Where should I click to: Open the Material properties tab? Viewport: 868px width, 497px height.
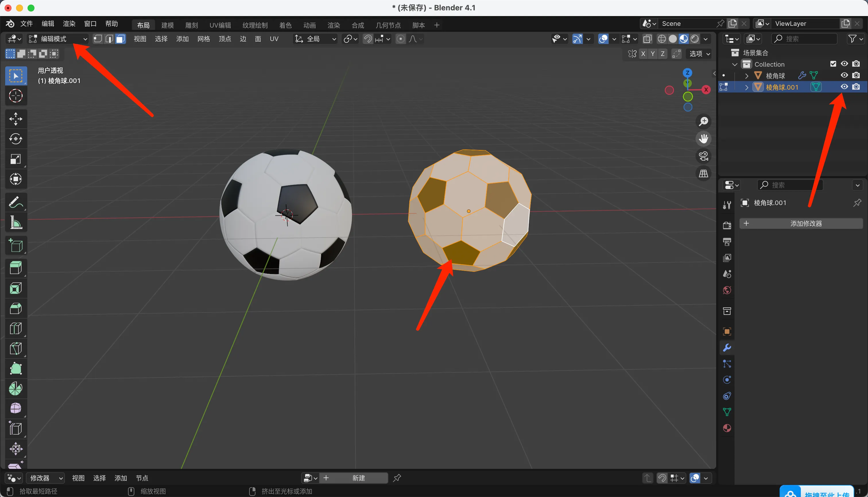click(x=727, y=428)
